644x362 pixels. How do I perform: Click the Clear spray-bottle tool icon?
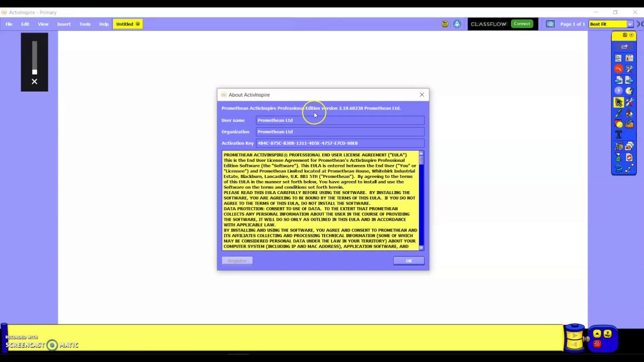click(x=618, y=157)
